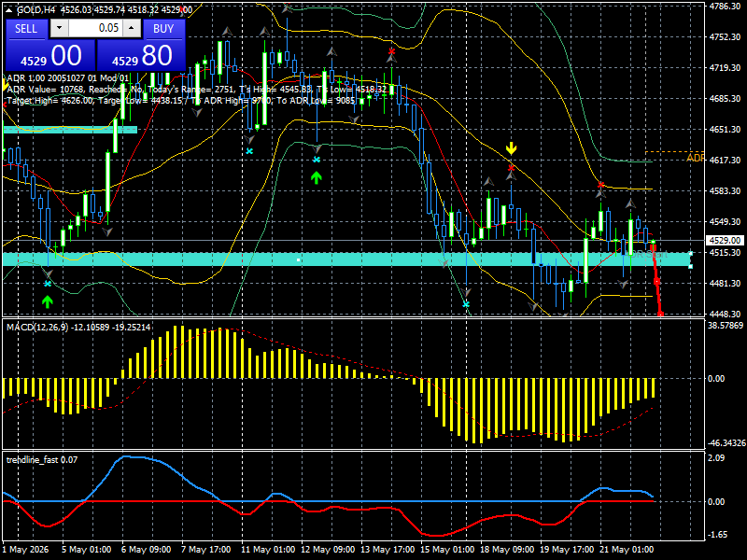Click cyan x marker above the 5 May green arrow
This screenshot has width=747, height=560.
(x=48, y=284)
